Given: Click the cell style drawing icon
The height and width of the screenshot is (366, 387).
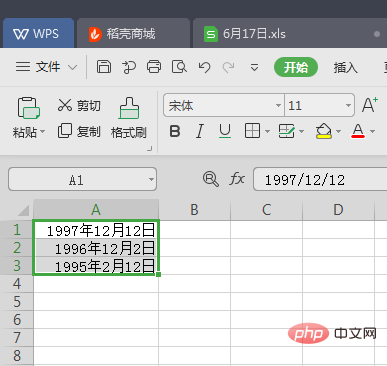Looking at the screenshot, I should point(286,131).
